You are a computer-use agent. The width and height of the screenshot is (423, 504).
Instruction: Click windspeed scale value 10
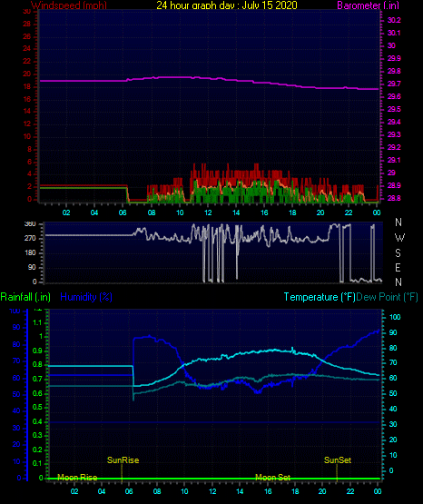coord(27,136)
